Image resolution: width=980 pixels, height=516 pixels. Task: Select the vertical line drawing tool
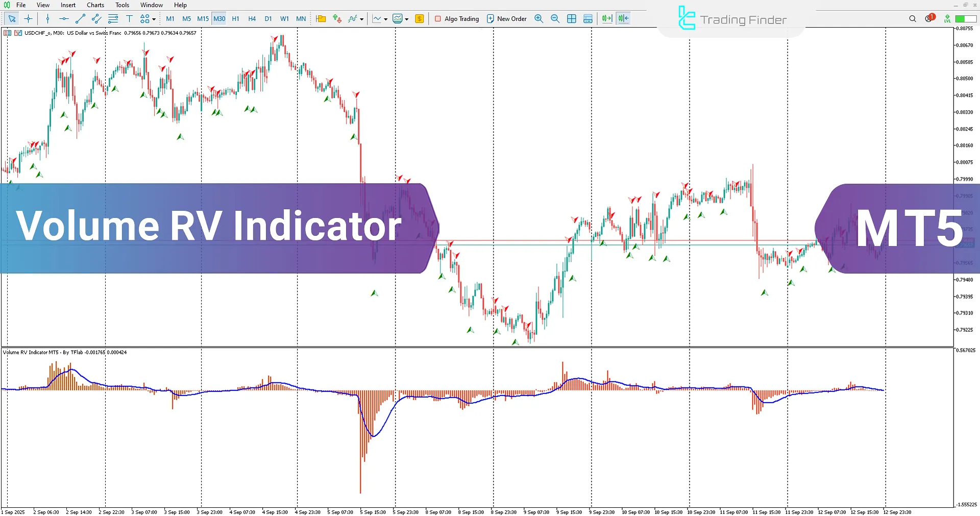[x=47, y=19]
